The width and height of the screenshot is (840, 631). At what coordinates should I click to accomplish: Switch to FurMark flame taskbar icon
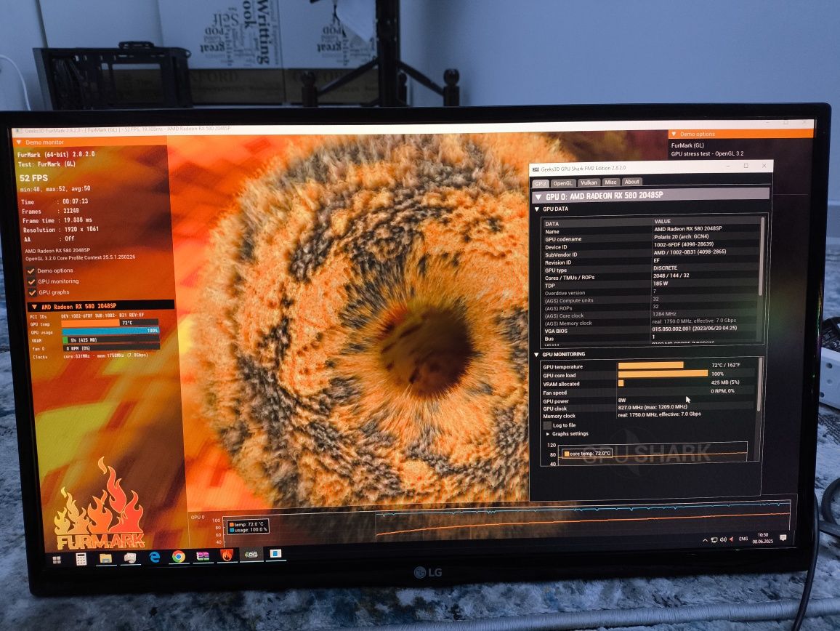coord(227,555)
